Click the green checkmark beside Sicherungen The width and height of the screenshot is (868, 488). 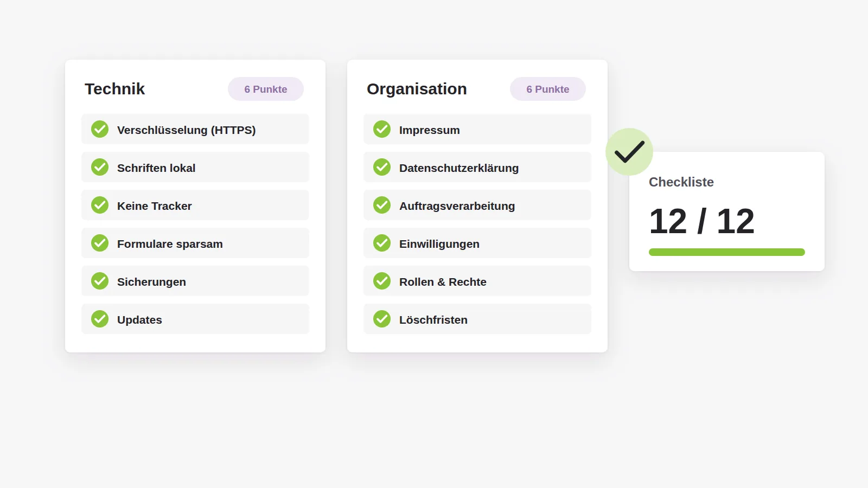point(100,281)
